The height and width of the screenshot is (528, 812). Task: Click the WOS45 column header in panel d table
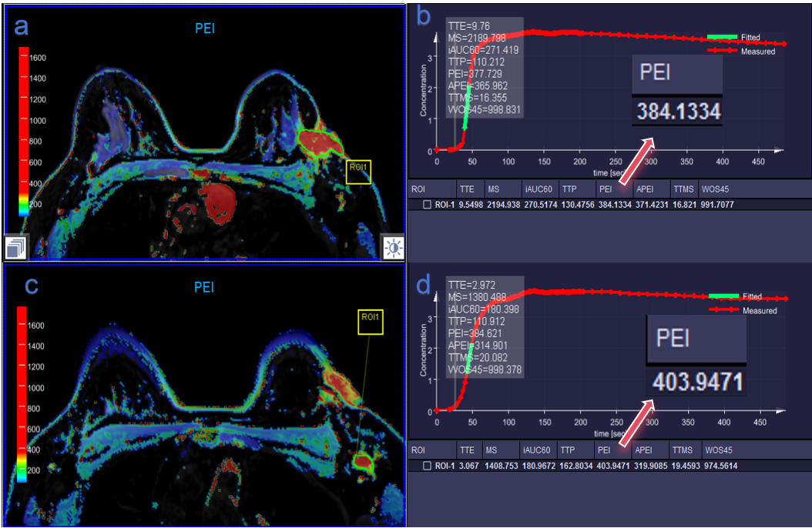(719, 450)
